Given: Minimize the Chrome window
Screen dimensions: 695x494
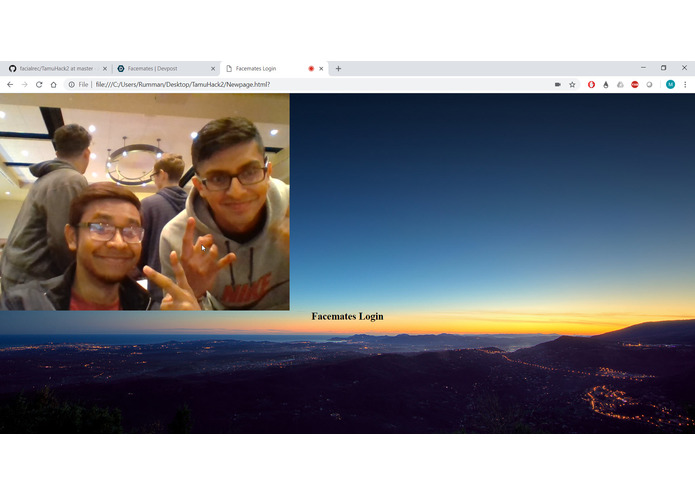Looking at the screenshot, I should [643, 68].
